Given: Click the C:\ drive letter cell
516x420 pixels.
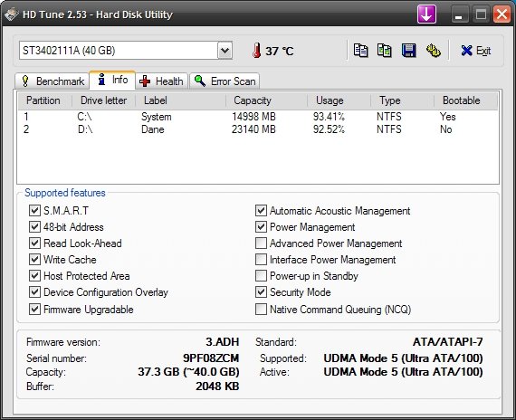Looking at the screenshot, I should (84, 117).
